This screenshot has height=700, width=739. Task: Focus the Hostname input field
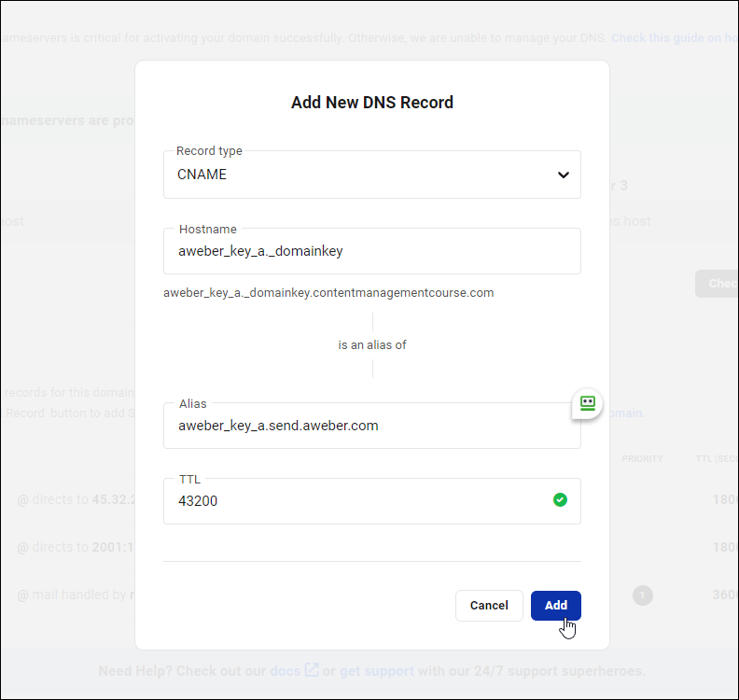coord(372,251)
